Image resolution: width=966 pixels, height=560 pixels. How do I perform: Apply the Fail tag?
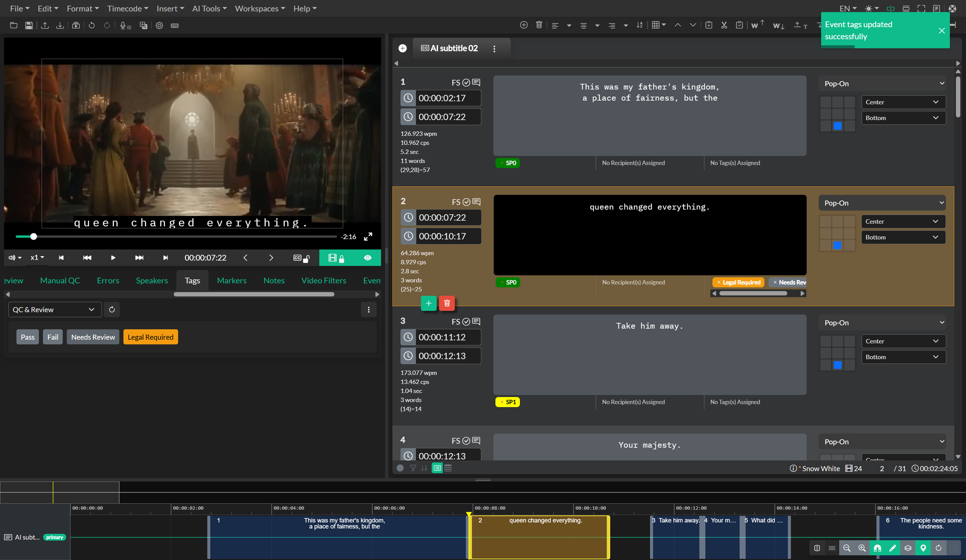pos(53,337)
